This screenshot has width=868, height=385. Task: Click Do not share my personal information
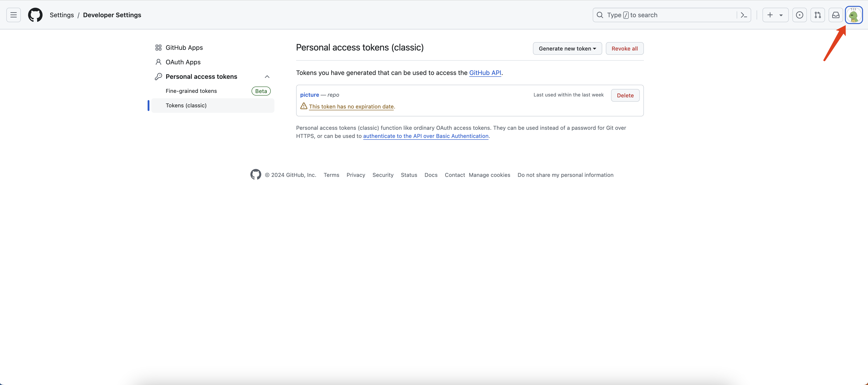[x=565, y=175]
